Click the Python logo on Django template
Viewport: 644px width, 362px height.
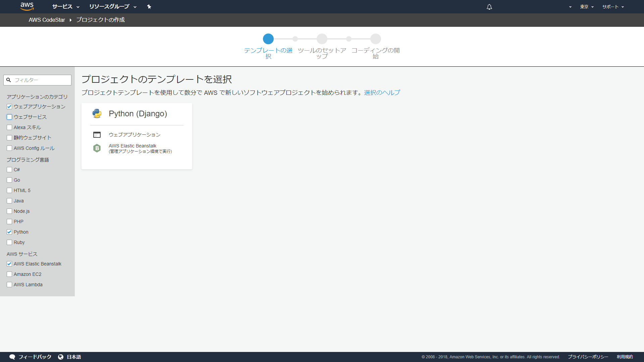click(x=97, y=114)
